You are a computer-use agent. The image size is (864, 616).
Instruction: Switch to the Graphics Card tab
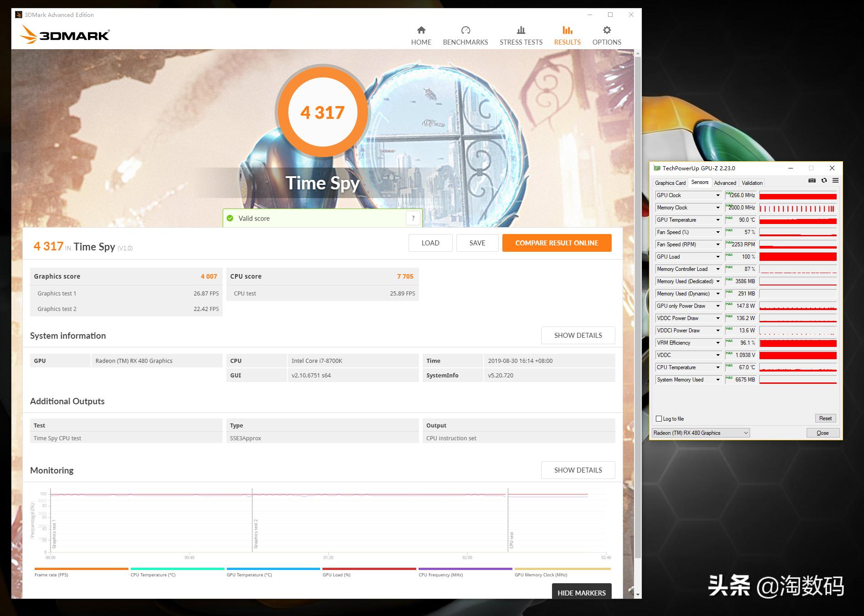[x=670, y=183]
